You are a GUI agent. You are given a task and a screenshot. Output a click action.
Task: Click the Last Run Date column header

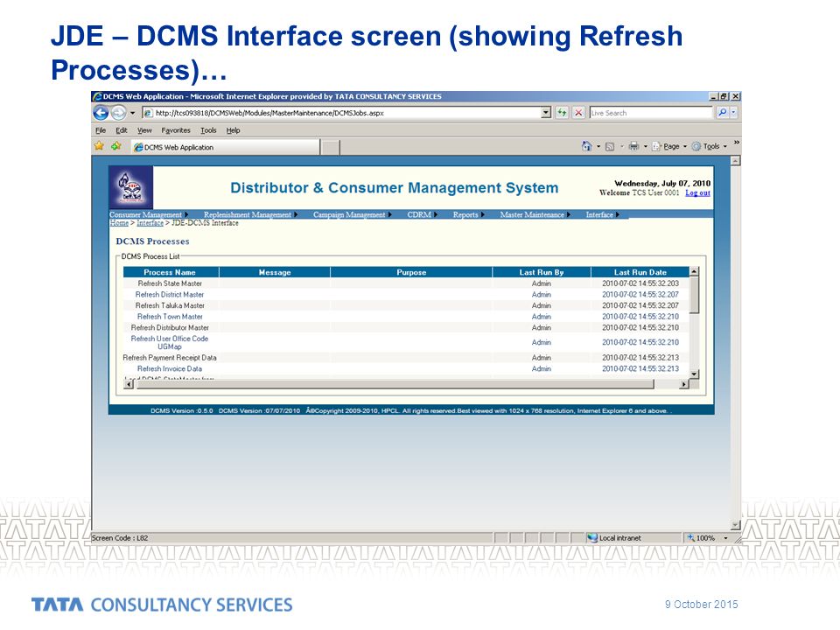(x=640, y=272)
